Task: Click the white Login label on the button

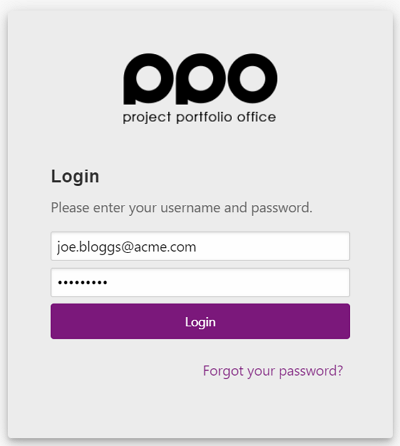Action: [200, 322]
